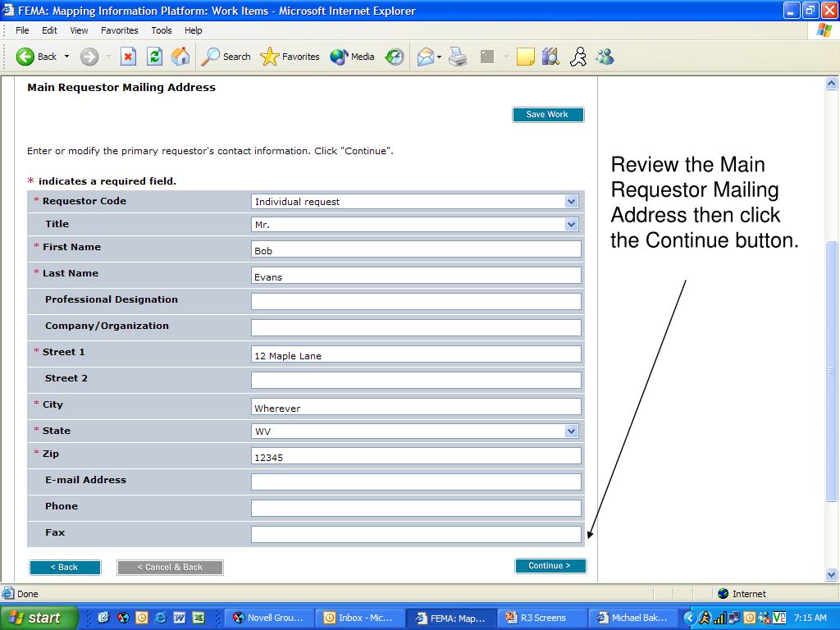Viewport: 840px width, 630px height.
Task: Click the Forward arrow toolbar icon
Action: click(x=89, y=57)
